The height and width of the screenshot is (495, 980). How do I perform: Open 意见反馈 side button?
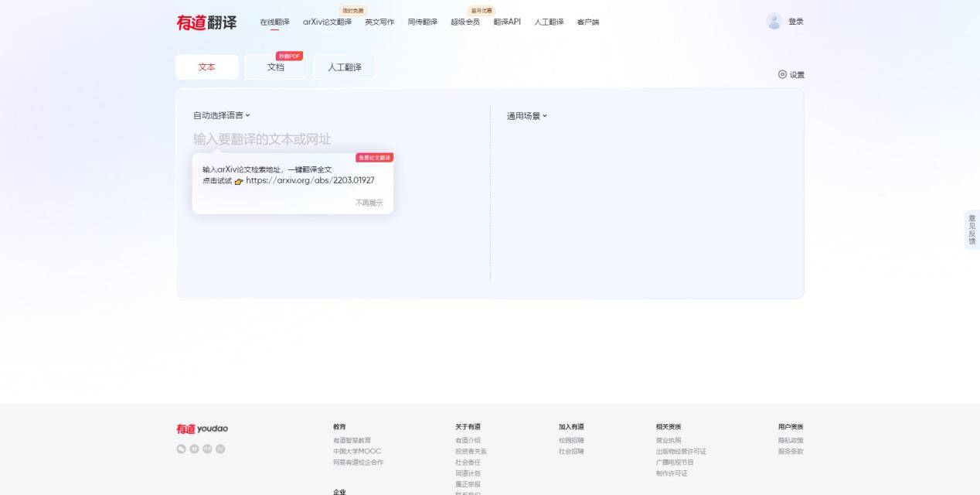click(x=971, y=230)
